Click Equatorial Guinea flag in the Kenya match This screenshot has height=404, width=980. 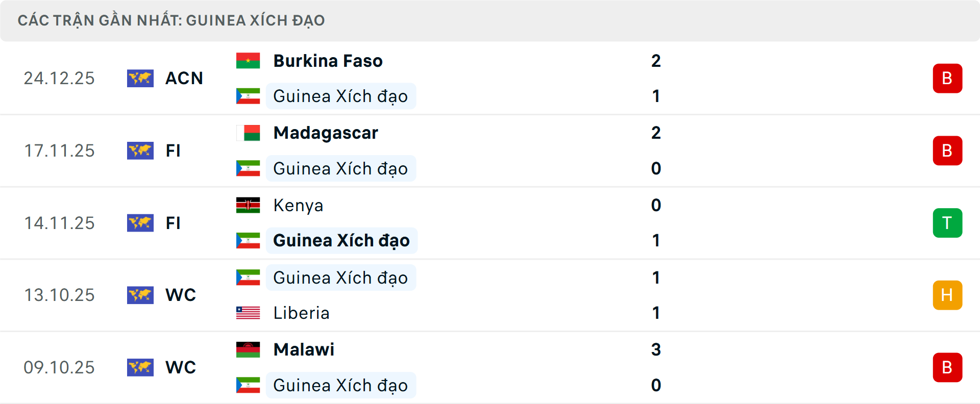[x=248, y=241]
